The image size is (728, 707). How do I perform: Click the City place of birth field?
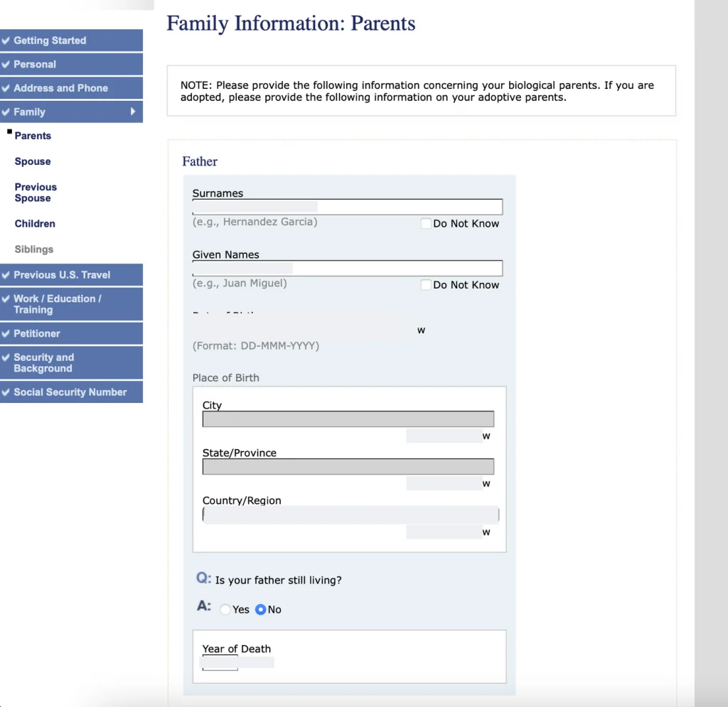point(348,419)
